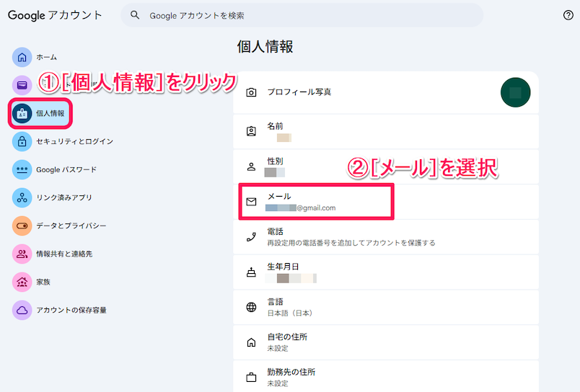
Task: Click the 家族 family house icon
Action: click(22, 282)
